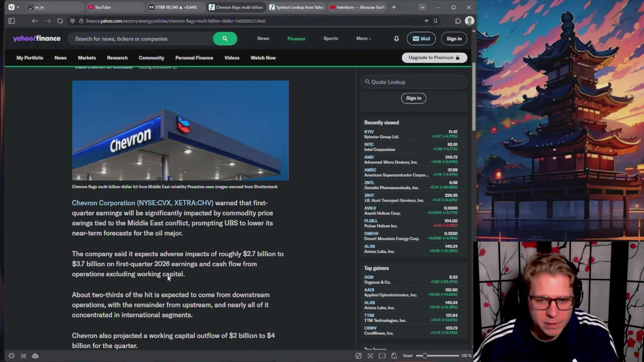Open the Watch Now menu item
This screenshot has width=644, height=362.
click(x=263, y=58)
